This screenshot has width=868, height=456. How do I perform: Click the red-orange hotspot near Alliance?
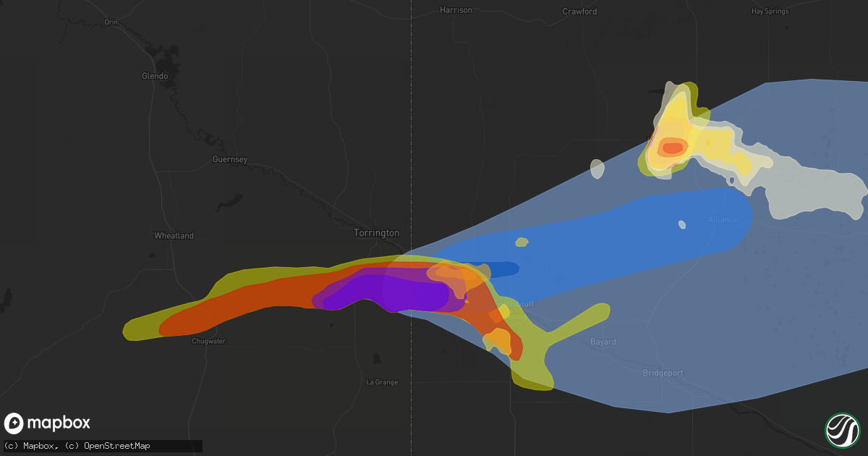pos(673,148)
